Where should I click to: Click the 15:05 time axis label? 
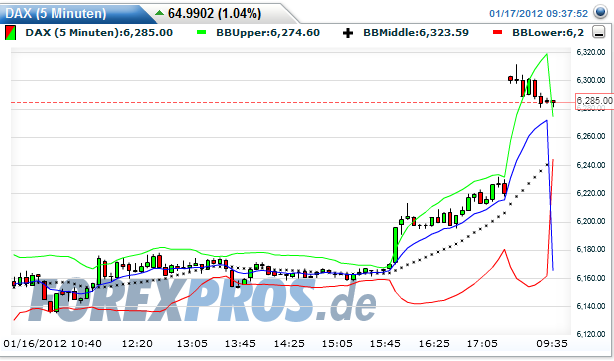(x=337, y=344)
